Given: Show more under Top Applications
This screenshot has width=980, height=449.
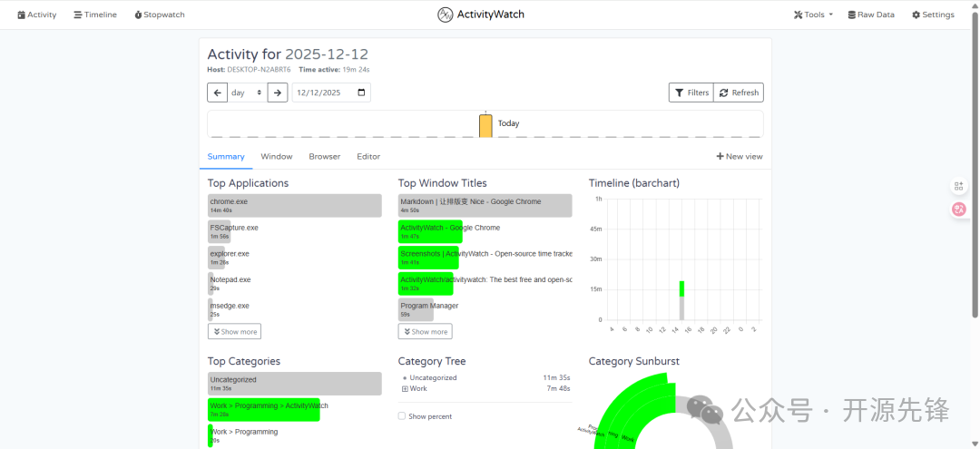Looking at the screenshot, I should 234,332.
